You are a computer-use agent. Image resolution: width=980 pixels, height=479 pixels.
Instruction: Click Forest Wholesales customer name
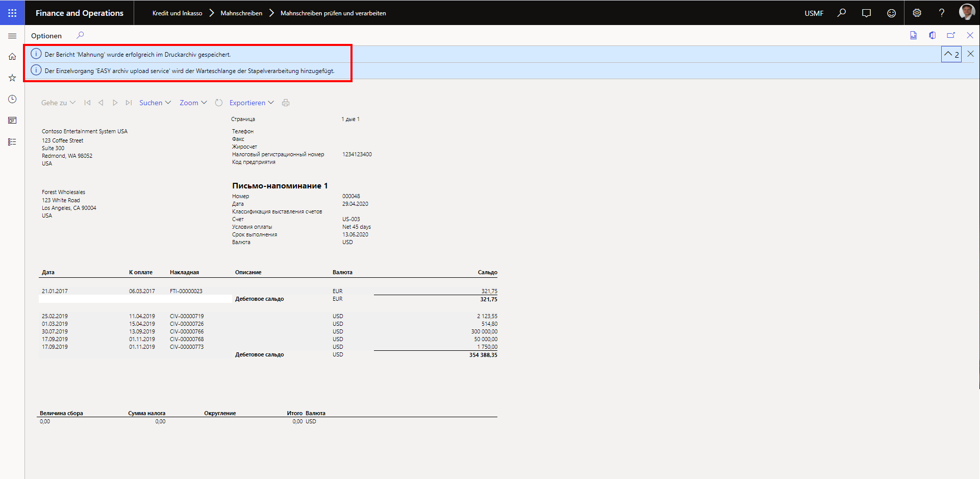(64, 192)
